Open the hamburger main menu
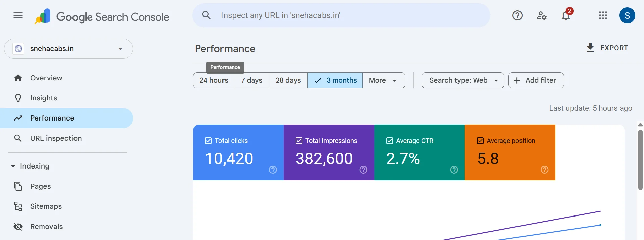 (18, 15)
